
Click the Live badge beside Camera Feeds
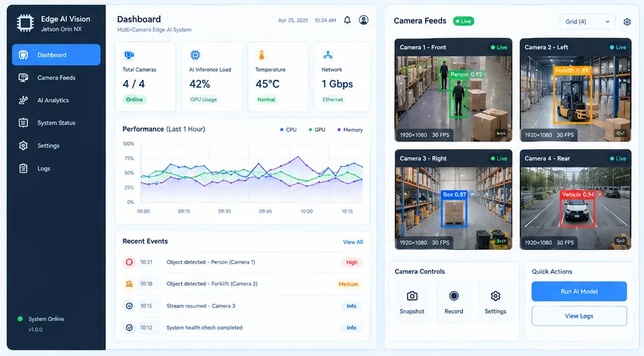pos(463,21)
